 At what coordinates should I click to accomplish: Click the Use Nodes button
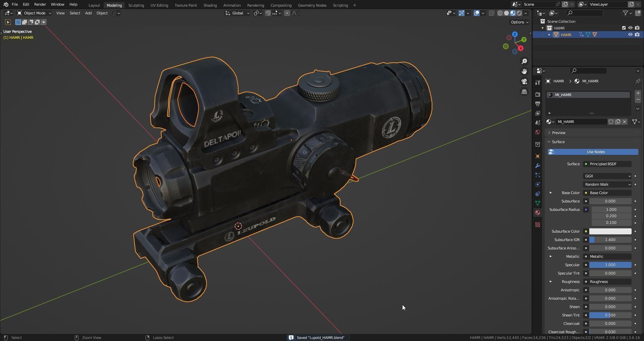point(593,152)
